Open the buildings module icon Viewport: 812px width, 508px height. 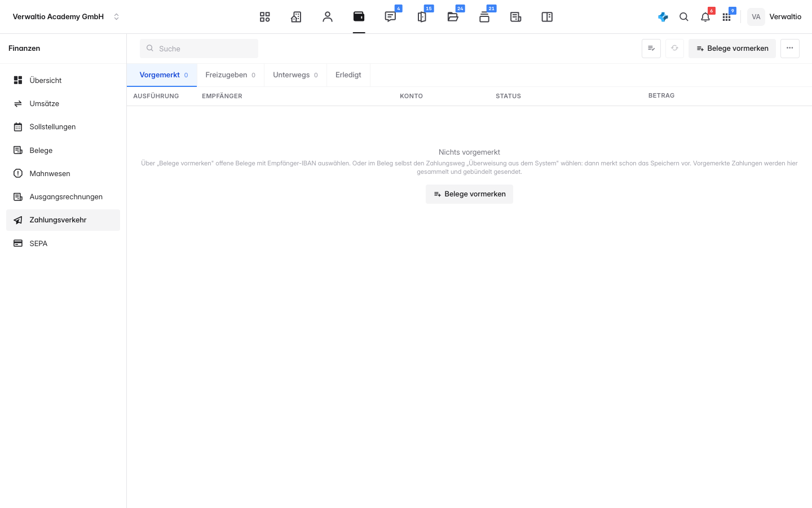(296, 17)
